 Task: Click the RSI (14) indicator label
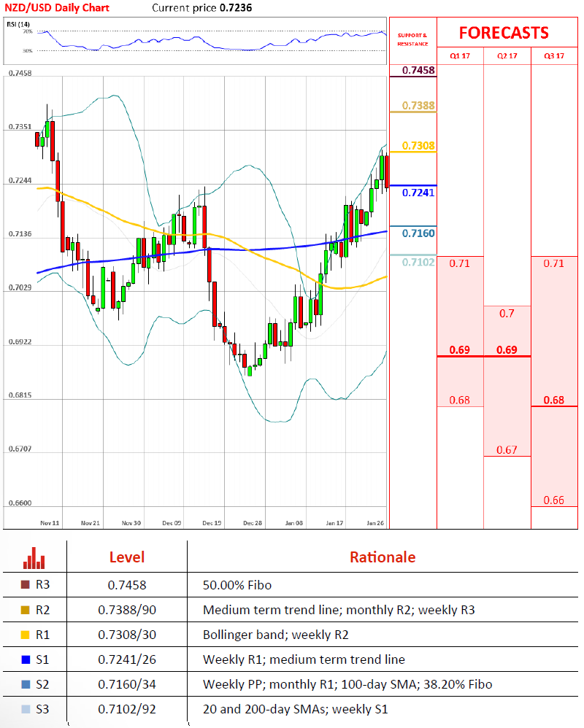[18, 24]
